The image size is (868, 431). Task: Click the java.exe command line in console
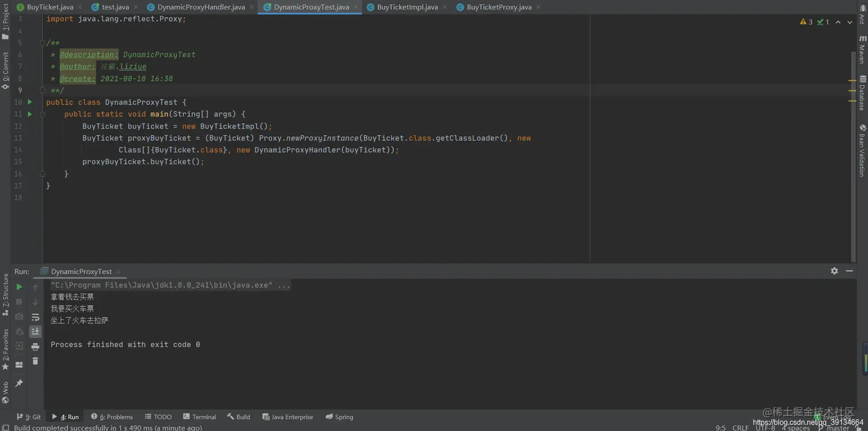click(170, 285)
